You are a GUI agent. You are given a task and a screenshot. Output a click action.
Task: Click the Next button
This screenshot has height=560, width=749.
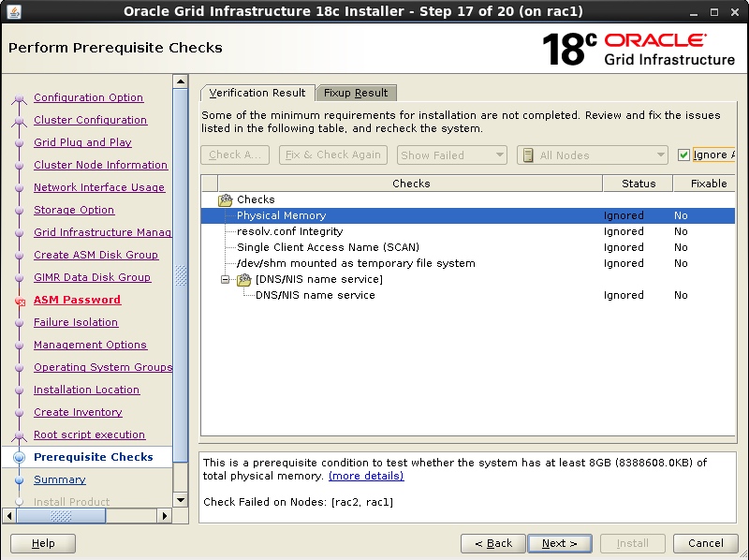[559, 543]
